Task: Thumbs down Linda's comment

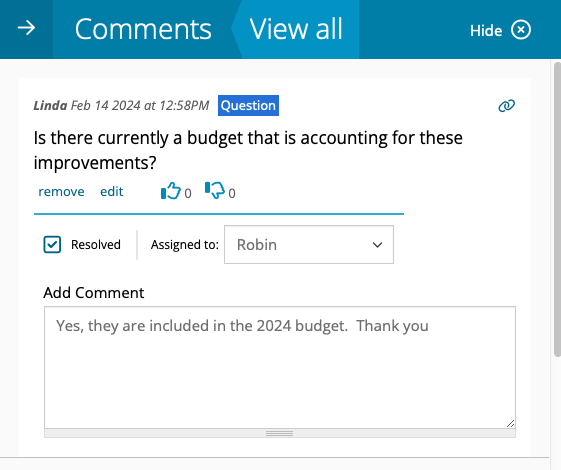Action: tap(215, 190)
